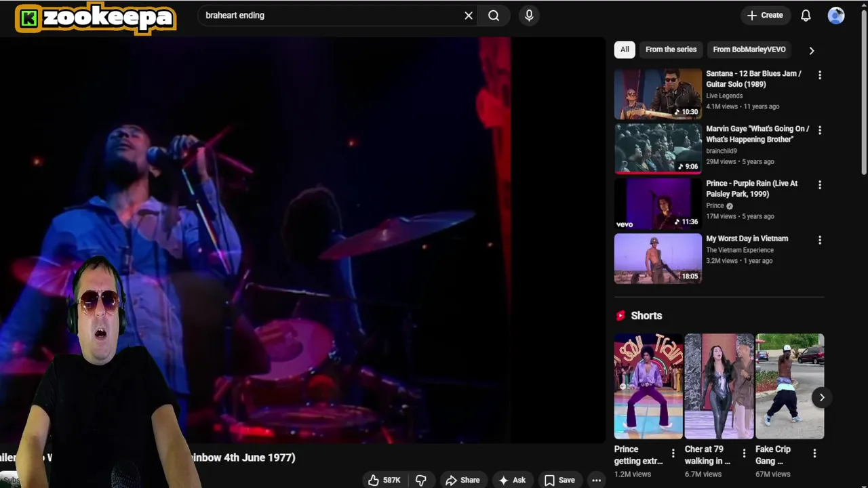Open Prince Purple Rain video thumbnail
This screenshot has height=488, width=868.
pyautogui.click(x=658, y=203)
